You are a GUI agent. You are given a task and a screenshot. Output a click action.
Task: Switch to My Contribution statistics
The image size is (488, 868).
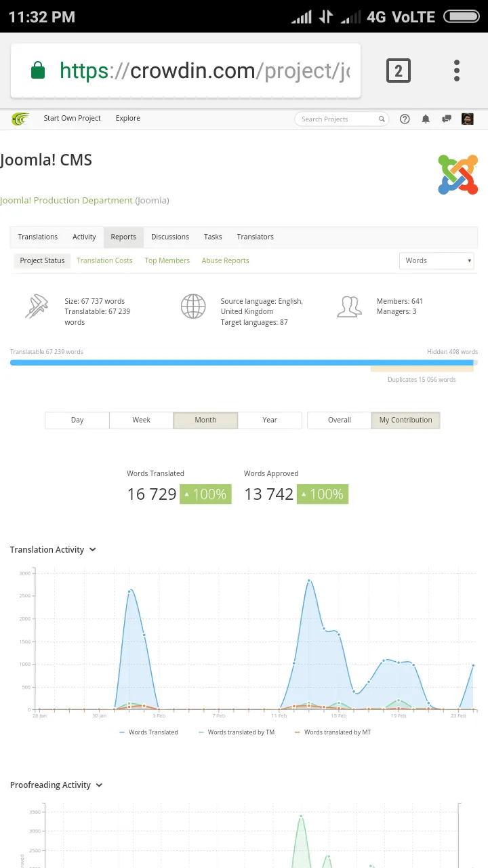[406, 420]
